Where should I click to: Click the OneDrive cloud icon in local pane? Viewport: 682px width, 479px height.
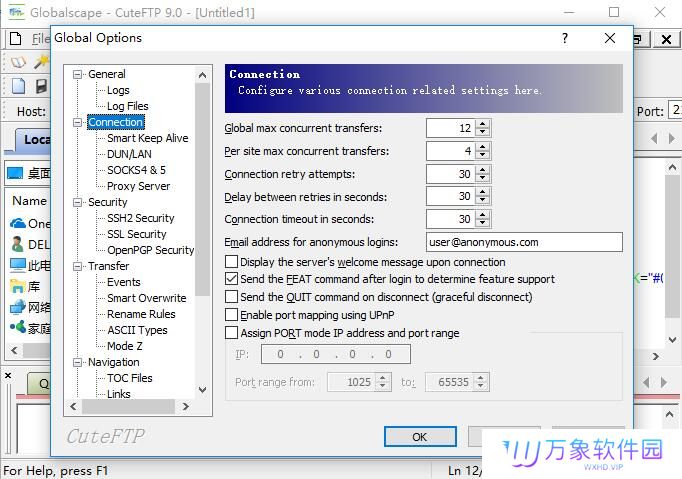[17, 224]
